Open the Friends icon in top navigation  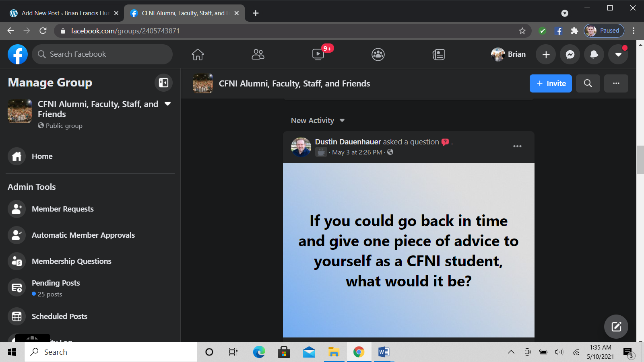(258, 54)
